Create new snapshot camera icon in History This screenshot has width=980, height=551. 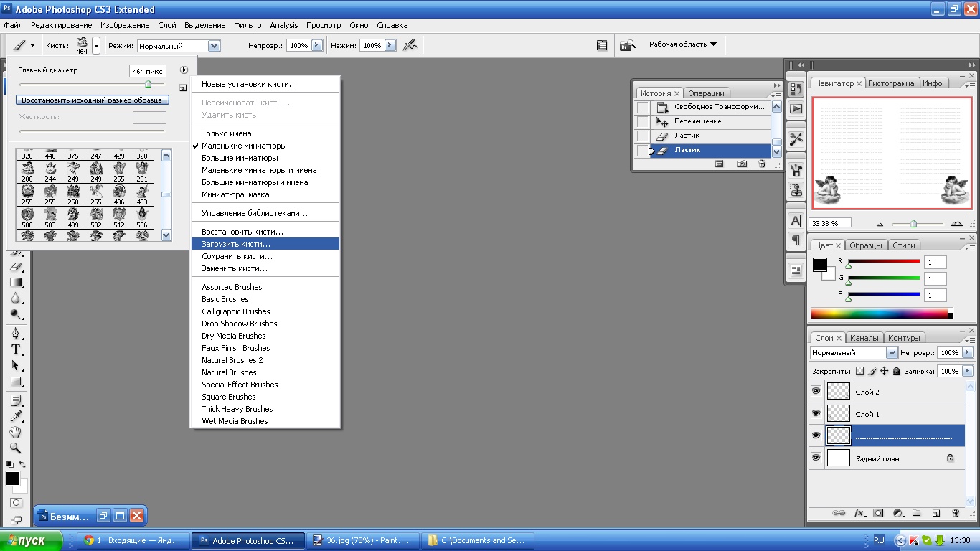(742, 164)
